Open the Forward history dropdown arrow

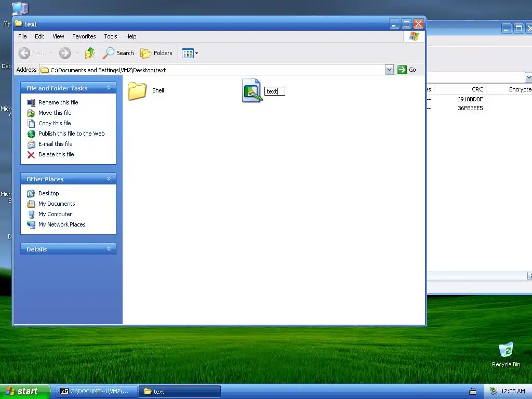(77, 53)
